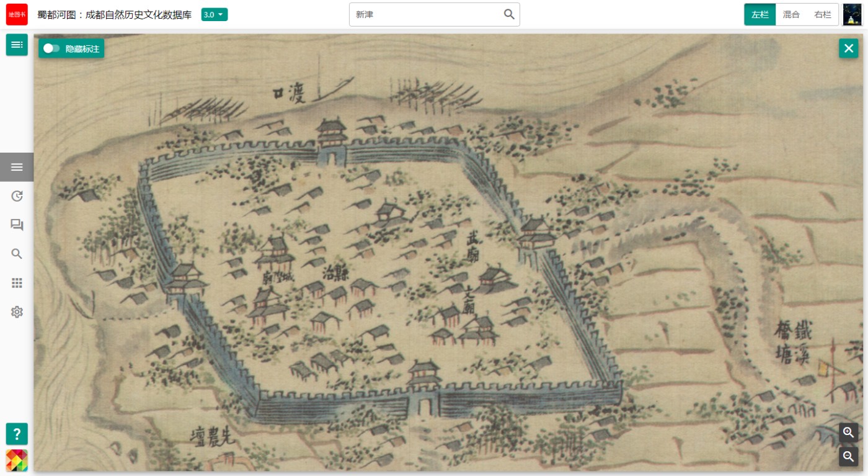Viewport: 868px width, 476px height.
Task: Zoom out of the map
Action: tap(848, 457)
